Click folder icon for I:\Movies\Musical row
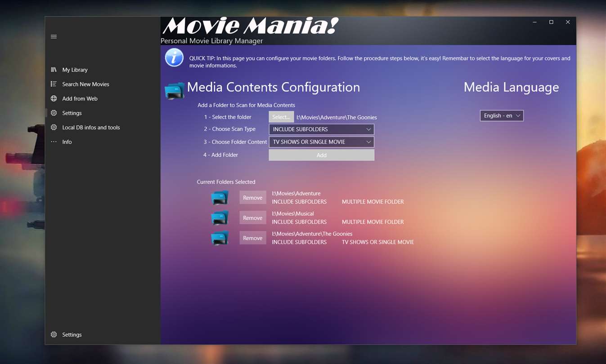This screenshot has height=364, width=606. pyautogui.click(x=220, y=218)
